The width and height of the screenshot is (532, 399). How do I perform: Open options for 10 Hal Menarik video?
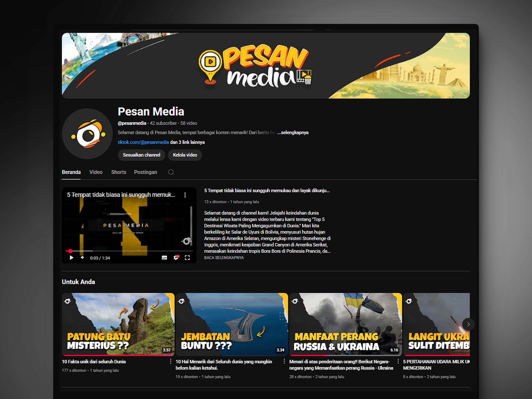tap(284, 361)
